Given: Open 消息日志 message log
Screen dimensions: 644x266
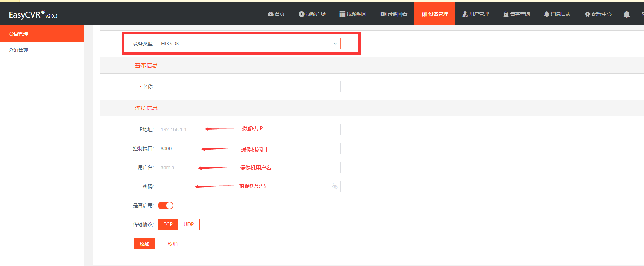Looking at the screenshot, I should (x=557, y=14).
